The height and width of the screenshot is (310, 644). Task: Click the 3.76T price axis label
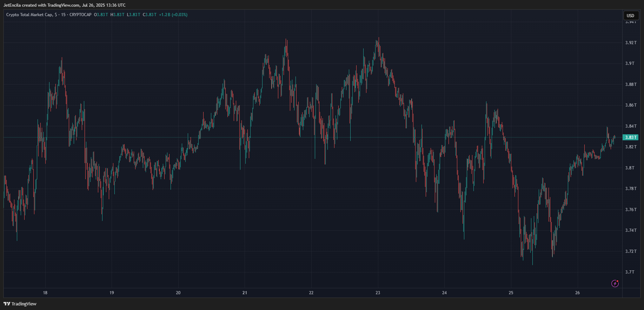pyautogui.click(x=631, y=210)
